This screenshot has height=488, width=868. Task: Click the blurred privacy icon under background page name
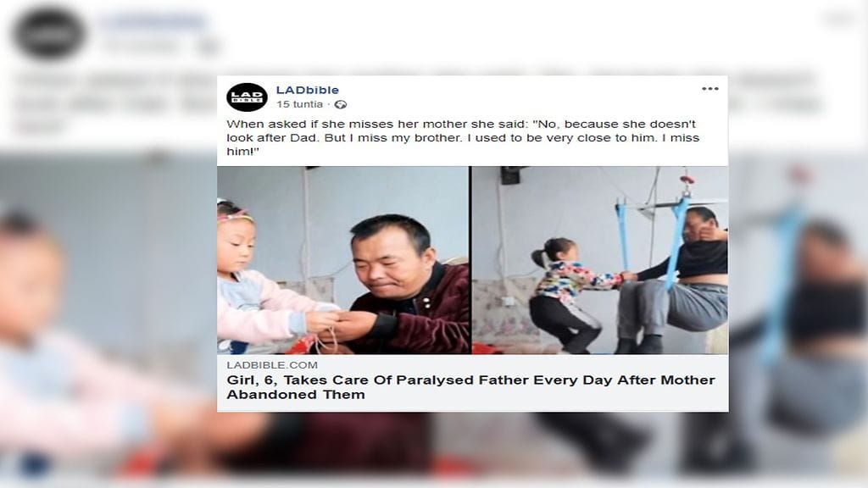point(209,47)
